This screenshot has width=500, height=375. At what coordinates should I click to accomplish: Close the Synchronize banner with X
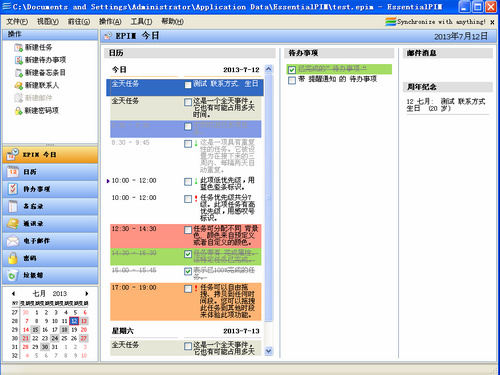[x=492, y=22]
